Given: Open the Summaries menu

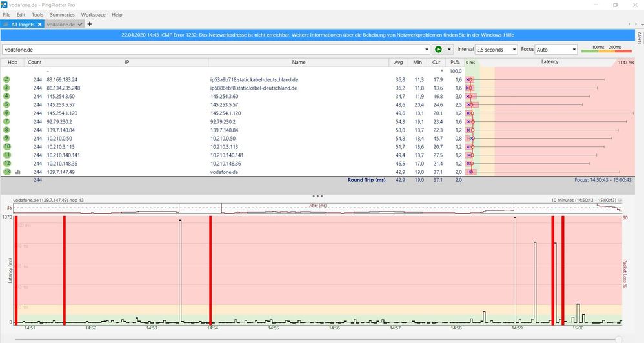Looking at the screenshot, I should (62, 14).
